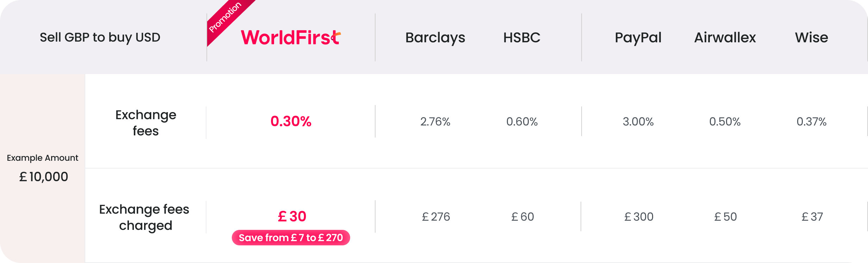Click Wise 0.37% fee value
Viewport: 868px width, 263px height.
[811, 122]
